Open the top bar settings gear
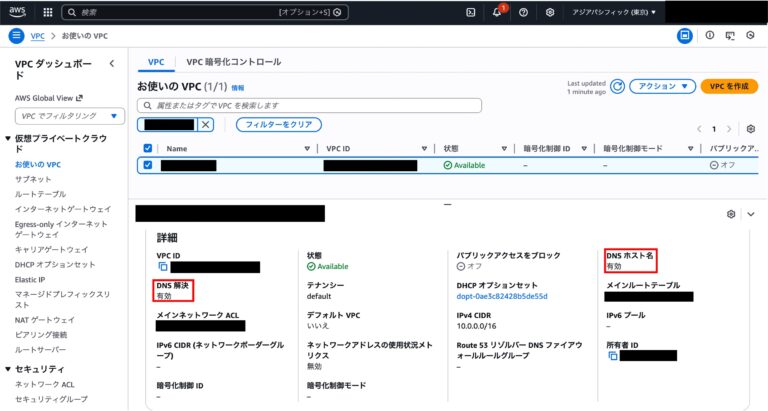The width and height of the screenshot is (768, 411). click(550, 12)
